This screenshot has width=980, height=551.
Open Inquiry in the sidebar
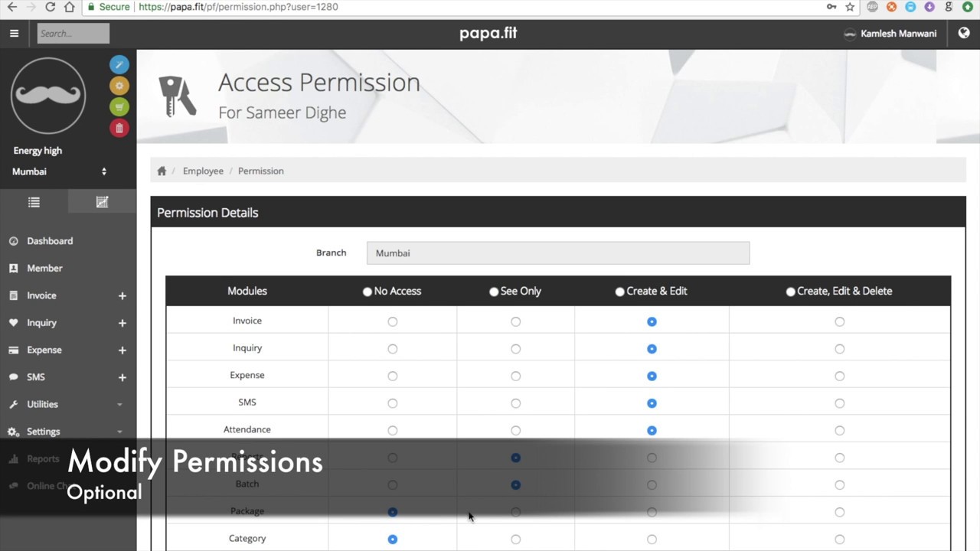[x=41, y=323]
